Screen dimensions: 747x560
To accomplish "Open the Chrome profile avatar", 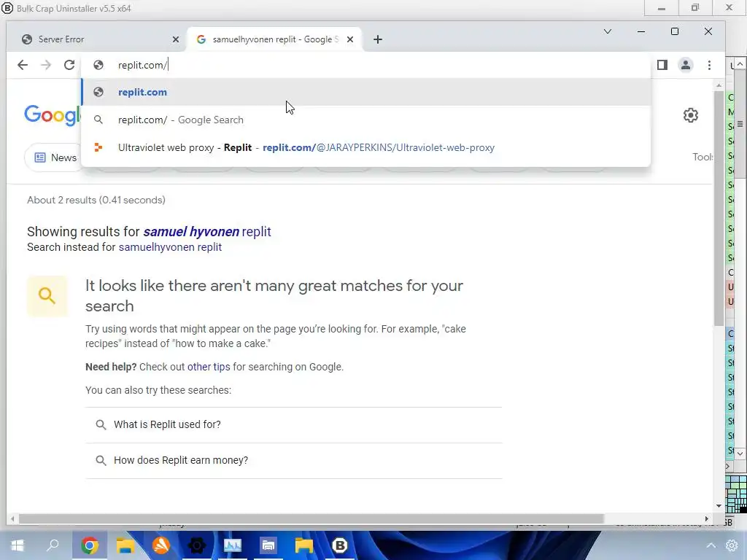I will tap(686, 65).
